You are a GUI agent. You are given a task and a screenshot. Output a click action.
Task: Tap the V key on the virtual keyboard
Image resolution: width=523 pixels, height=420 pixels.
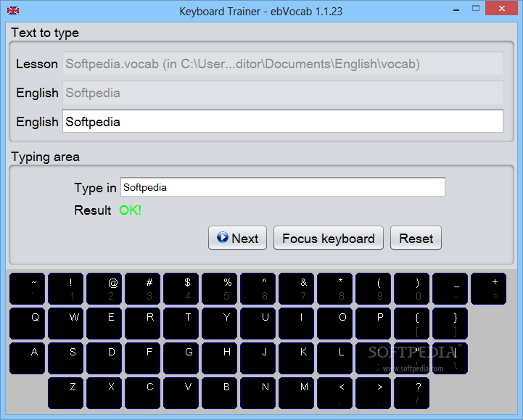click(181, 393)
